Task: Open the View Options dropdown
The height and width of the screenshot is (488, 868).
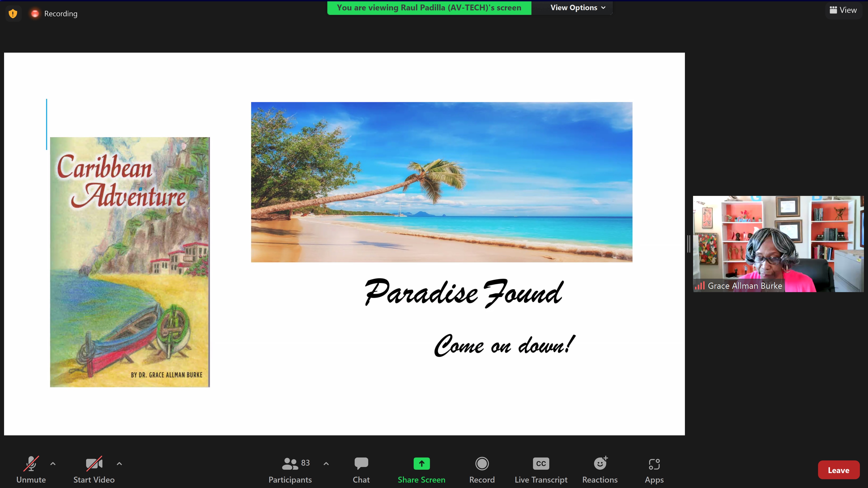Action: 578,8
